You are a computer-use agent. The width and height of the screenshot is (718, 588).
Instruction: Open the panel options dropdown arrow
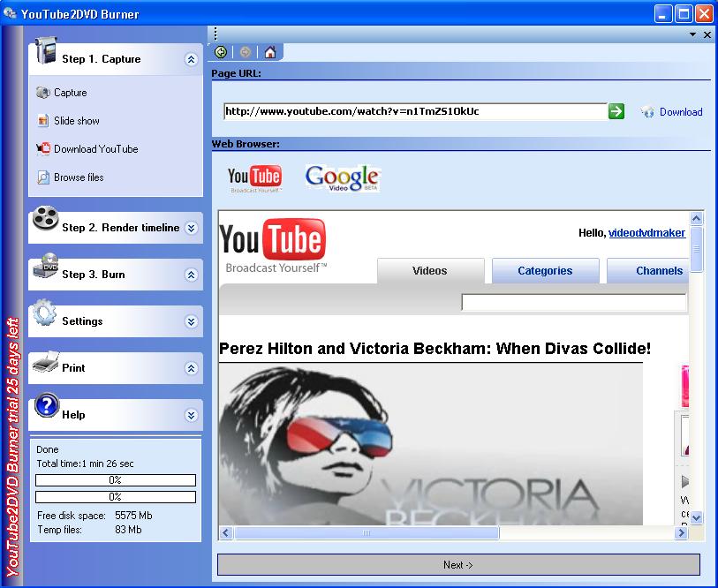[692, 34]
